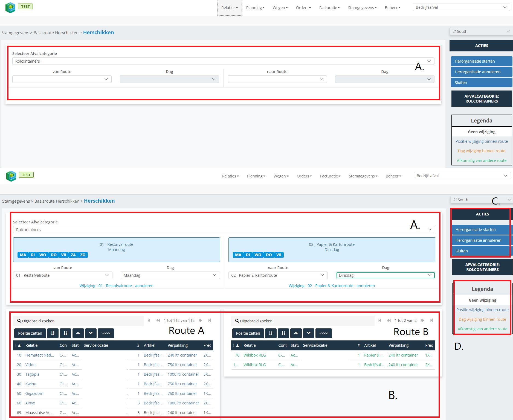The image size is (513, 420).
Task: Click the Uitgebreid zoeken field in Route A
Action: (x=79, y=321)
